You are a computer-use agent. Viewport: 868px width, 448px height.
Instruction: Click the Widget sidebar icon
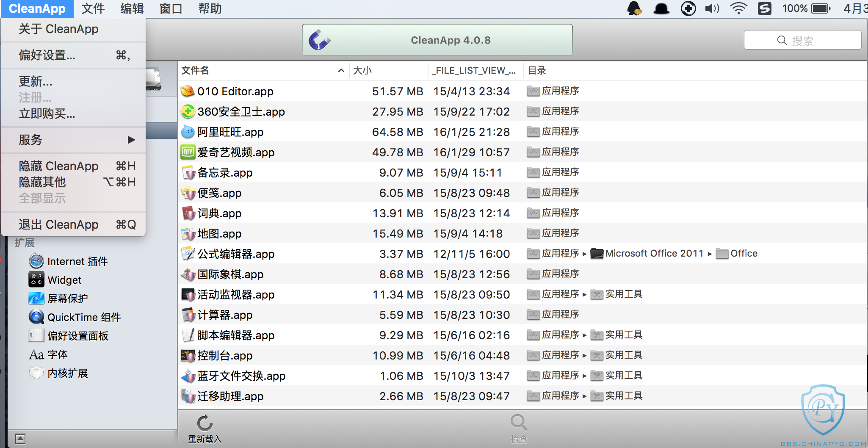[36, 280]
